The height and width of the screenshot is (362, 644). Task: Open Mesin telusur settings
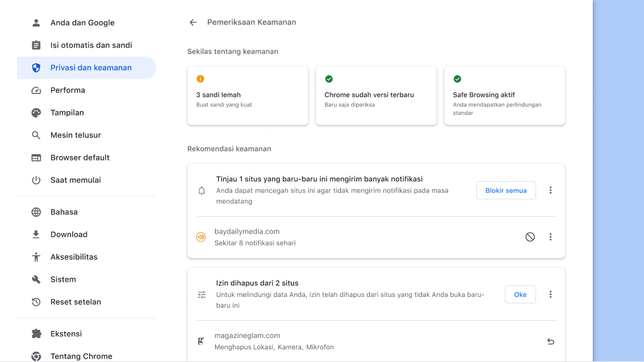click(87, 135)
